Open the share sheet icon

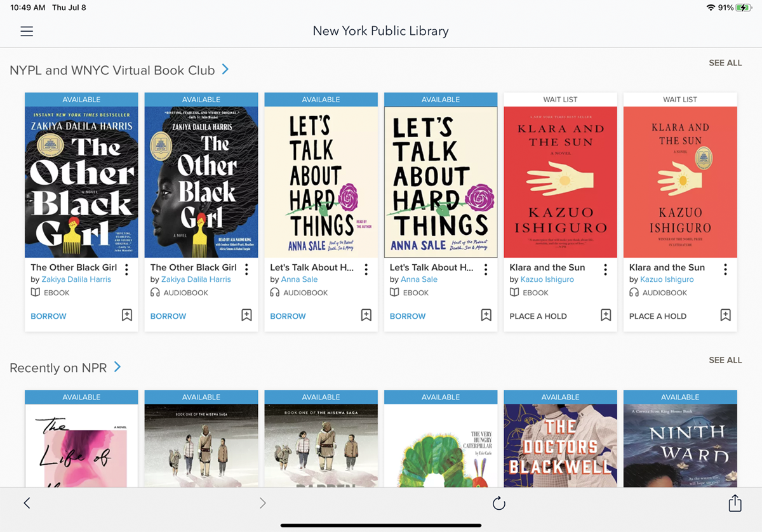(x=735, y=503)
